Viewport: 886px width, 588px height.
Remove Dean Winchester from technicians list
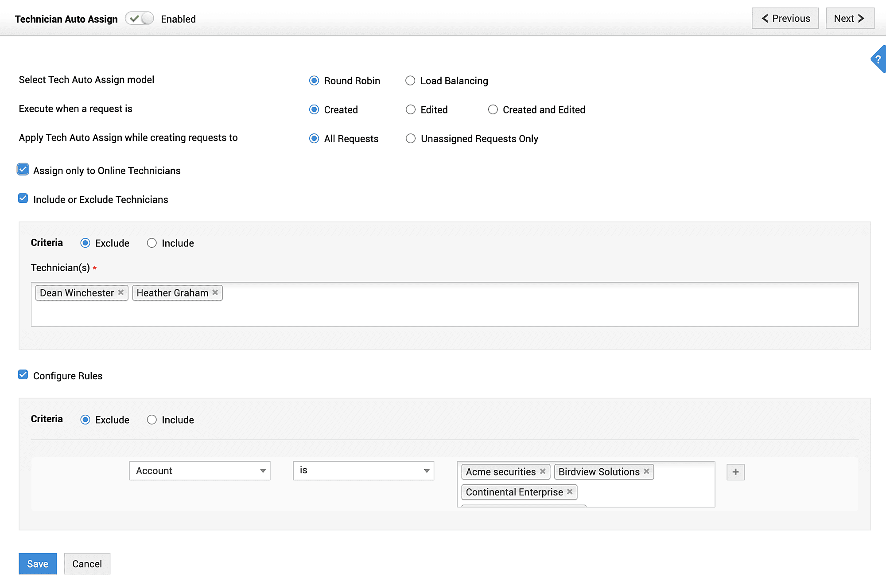click(x=120, y=292)
